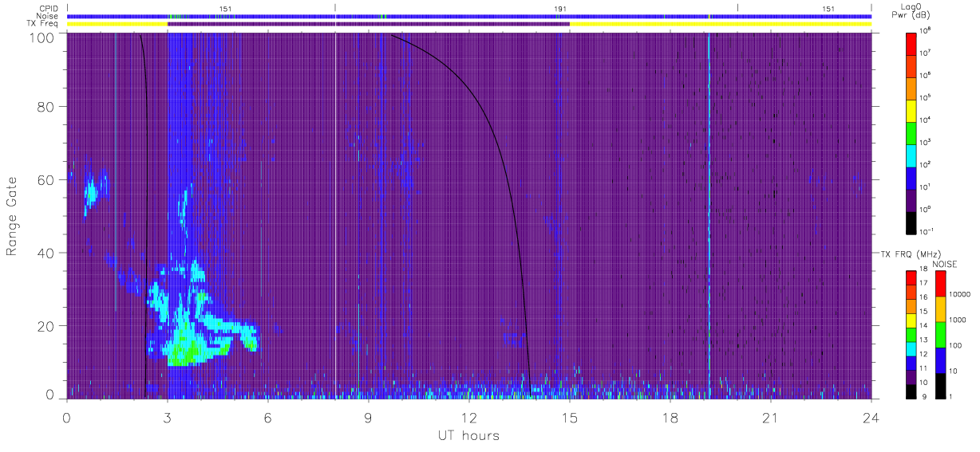This screenshot has height=452, width=980.
Task: Click yellow swatch in TX FRQ legend
Action: click(911, 320)
